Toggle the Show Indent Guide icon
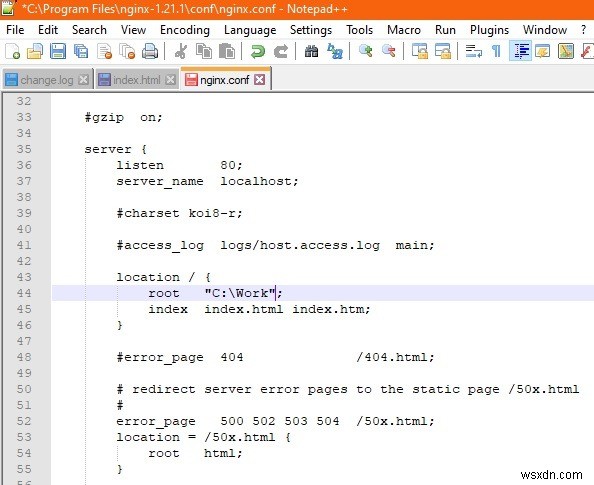Image resolution: width=594 pixels, height=485 pixels. [x=520, y=51]
